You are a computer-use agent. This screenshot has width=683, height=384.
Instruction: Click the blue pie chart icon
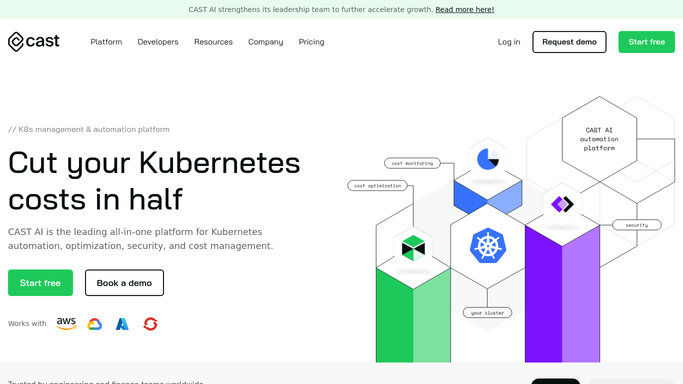pyautogui.click(x=488, y=159)
